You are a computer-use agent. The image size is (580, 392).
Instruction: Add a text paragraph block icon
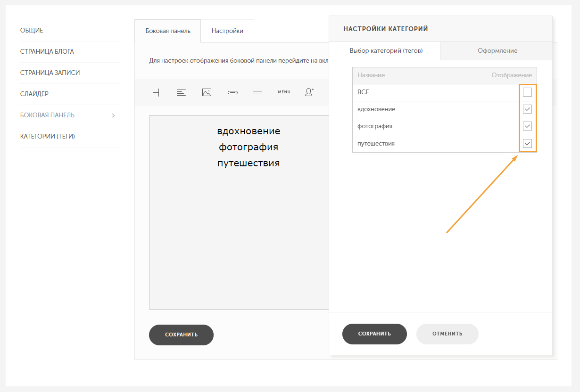tap(181, 92)
